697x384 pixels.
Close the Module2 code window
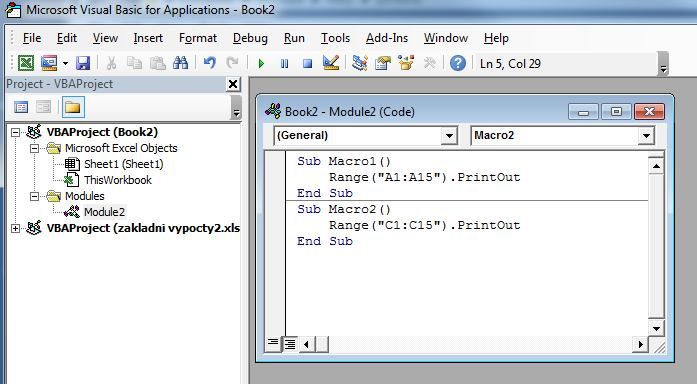point(649,112)
